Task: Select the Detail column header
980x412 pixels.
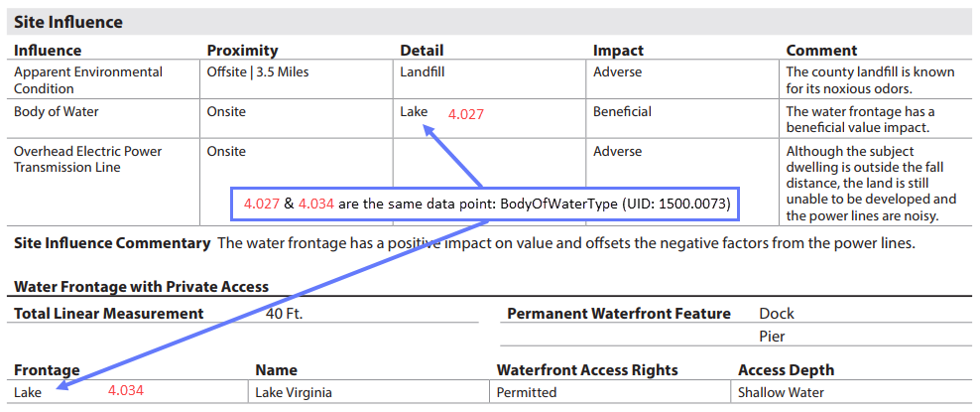Action: [x=422, y=51]
